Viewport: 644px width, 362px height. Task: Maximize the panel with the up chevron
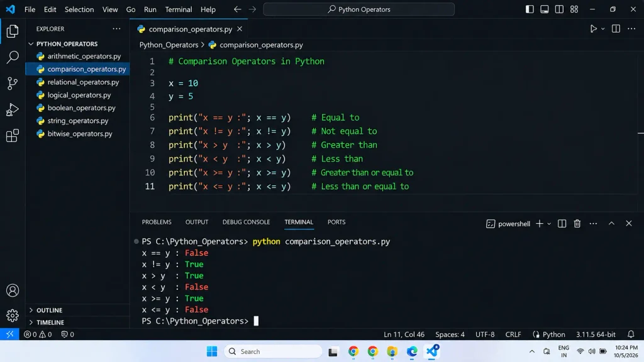coord(611,224)
